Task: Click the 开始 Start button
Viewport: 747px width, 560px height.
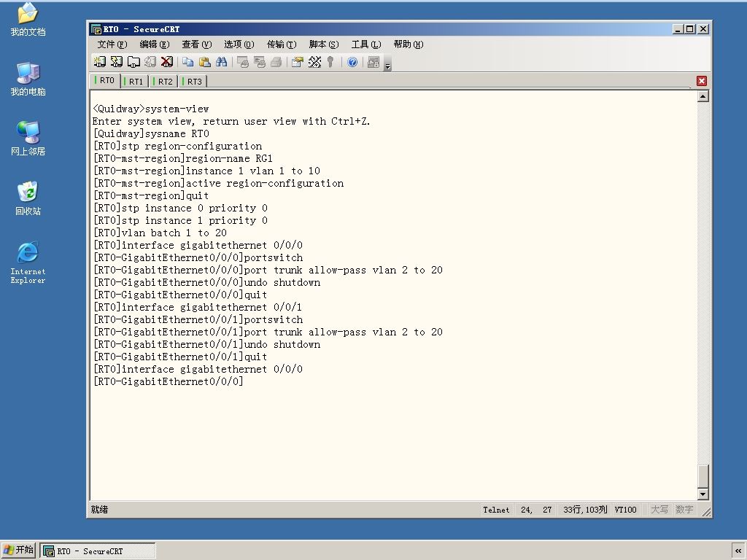Action: (x=18, y=551)
